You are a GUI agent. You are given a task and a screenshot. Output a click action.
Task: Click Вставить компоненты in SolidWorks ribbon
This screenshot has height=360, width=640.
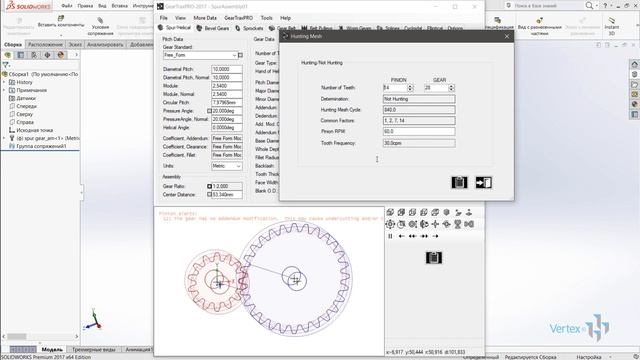point(61,22)
